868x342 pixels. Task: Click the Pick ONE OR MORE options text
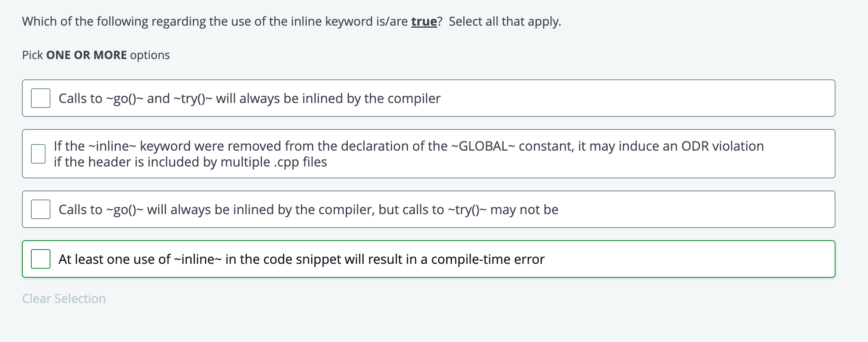click(95, 55)
